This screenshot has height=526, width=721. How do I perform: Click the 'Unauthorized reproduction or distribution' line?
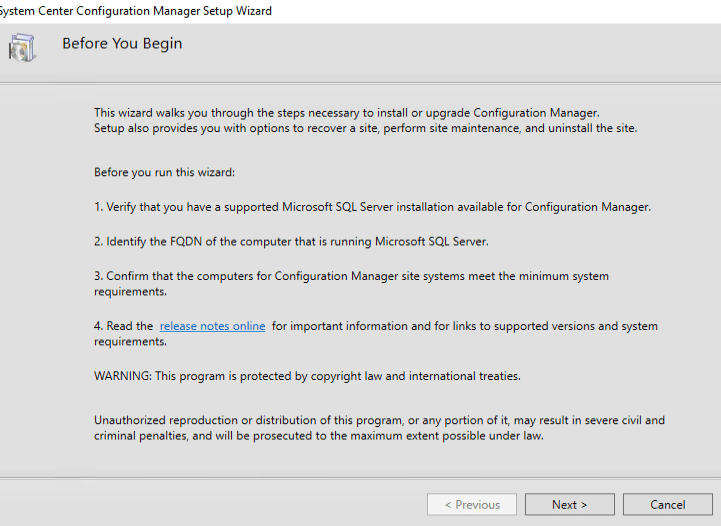click(x=379, y=420)
